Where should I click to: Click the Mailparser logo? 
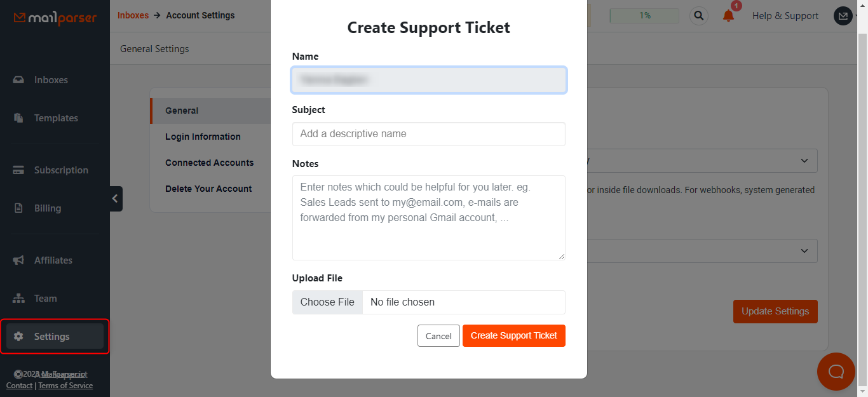56,18
